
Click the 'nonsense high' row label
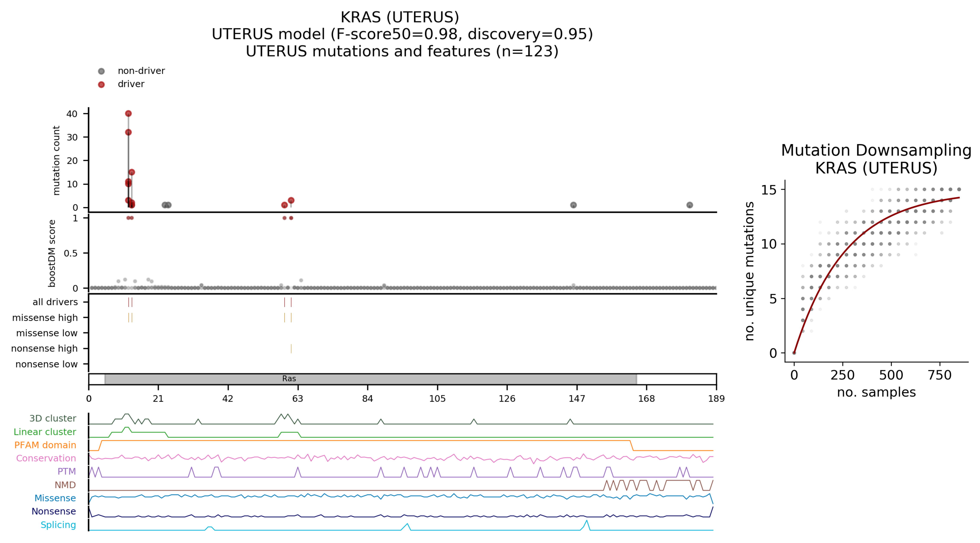point(44,348)
